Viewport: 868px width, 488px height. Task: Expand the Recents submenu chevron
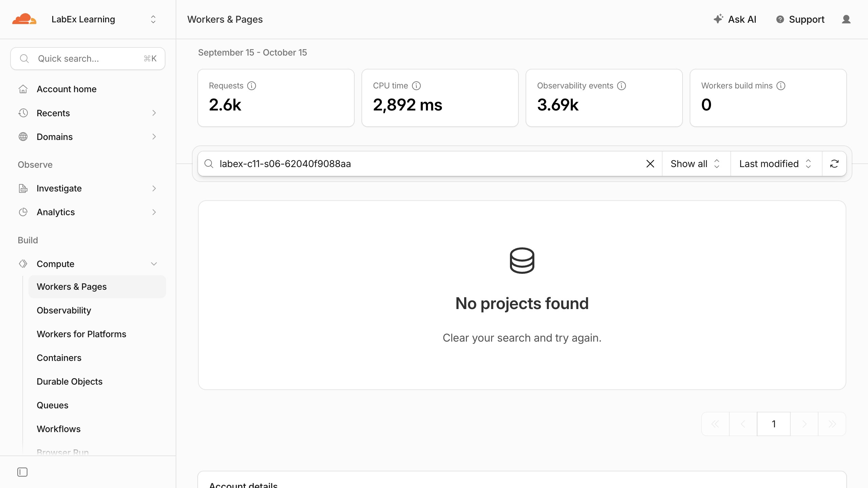tap(154, 113)
